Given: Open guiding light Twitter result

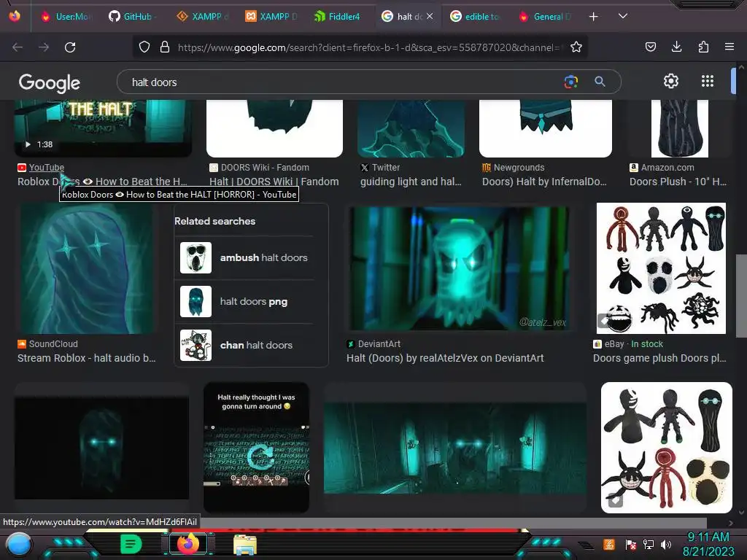Looking at the screenshot, I should [x=411, y=182].
